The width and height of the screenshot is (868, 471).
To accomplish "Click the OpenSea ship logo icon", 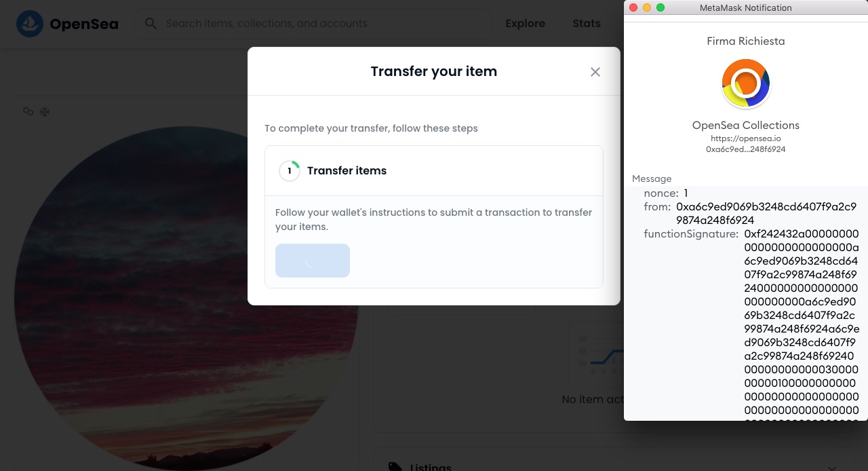I will pos(30,24).
